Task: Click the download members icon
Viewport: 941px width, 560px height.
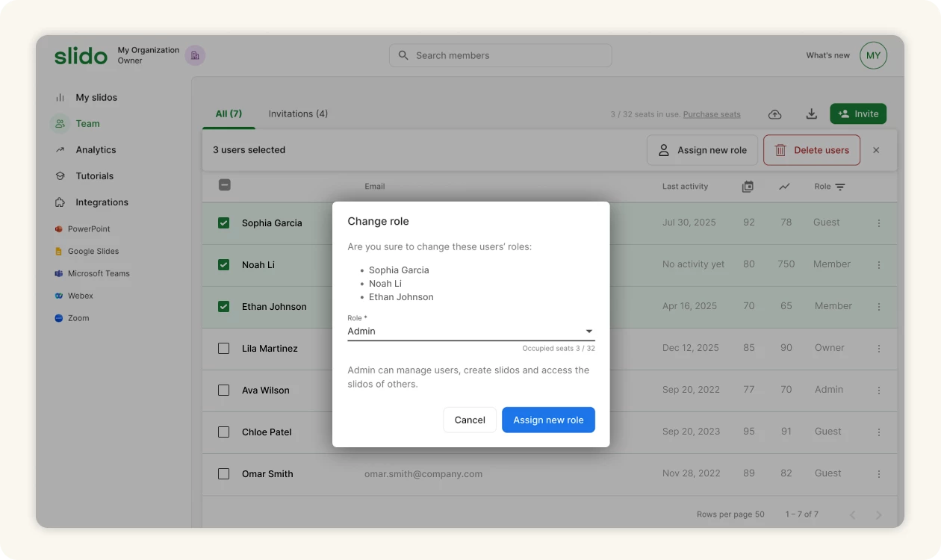Action: (x=811, y=114)
